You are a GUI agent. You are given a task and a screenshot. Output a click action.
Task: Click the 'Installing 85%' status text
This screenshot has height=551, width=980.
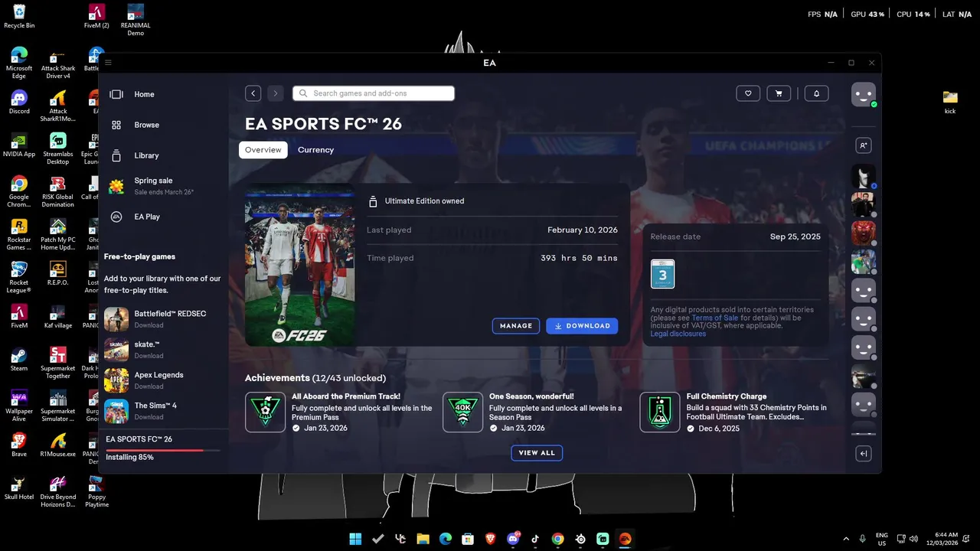click(129, 458)
